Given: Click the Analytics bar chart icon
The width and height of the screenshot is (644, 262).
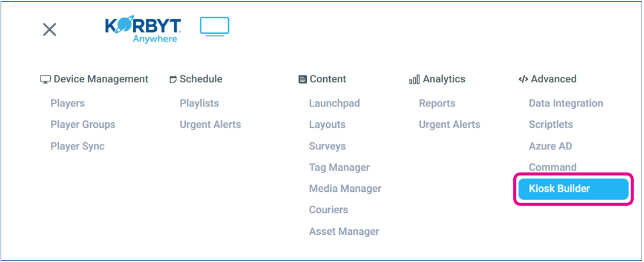Looking at the screenshot, I should pos(415,79).
